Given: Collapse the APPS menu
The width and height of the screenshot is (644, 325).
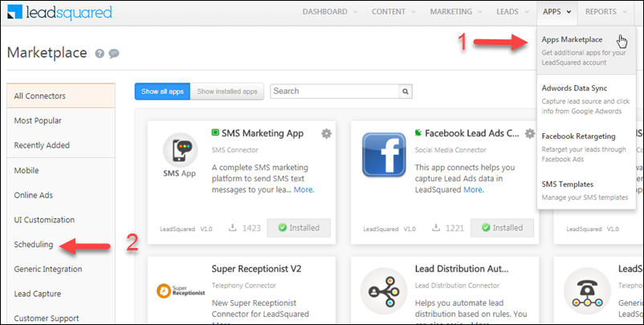Looking at the screenshot, I should tap(557, 12).
